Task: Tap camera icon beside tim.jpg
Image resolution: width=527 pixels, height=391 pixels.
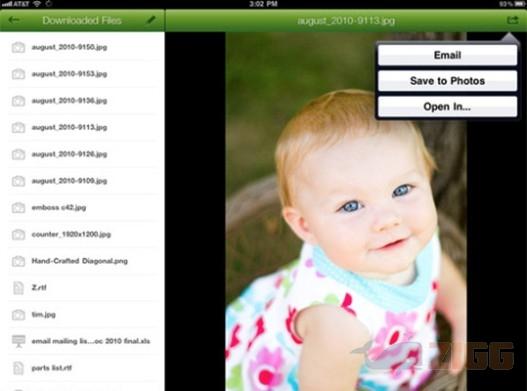Action: tap(18, 315)
